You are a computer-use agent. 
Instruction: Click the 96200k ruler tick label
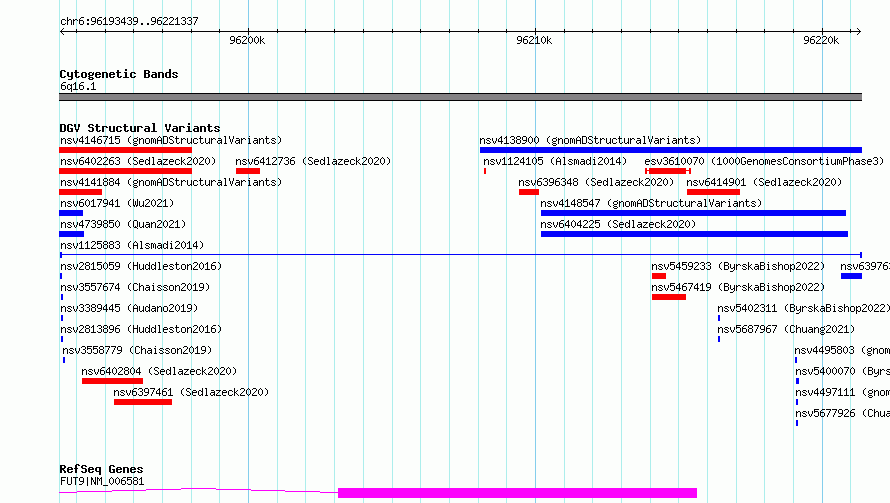[247, 40]
